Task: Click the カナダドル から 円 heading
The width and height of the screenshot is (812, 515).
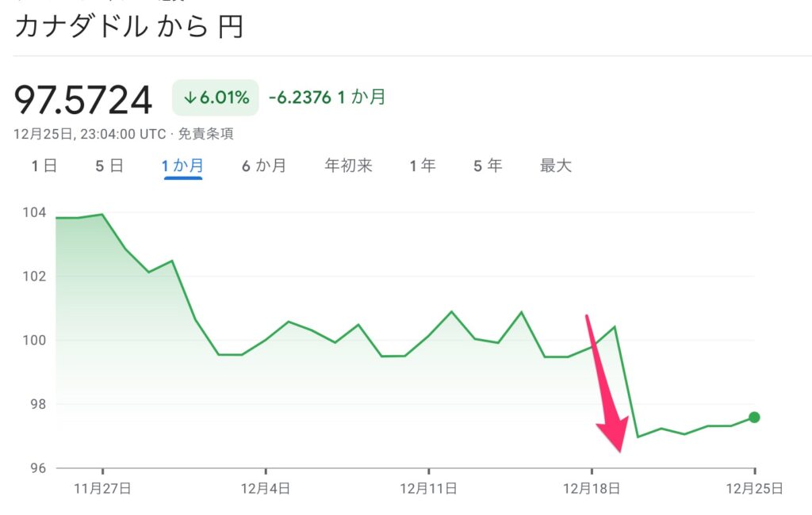Action: 129,26
